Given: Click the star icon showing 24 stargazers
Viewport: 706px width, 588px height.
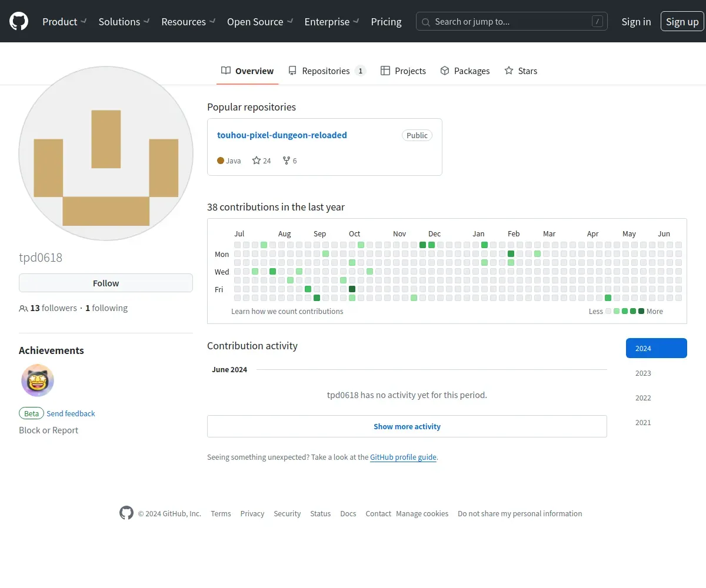Looking at the screenshot, I should pos(257,161).
